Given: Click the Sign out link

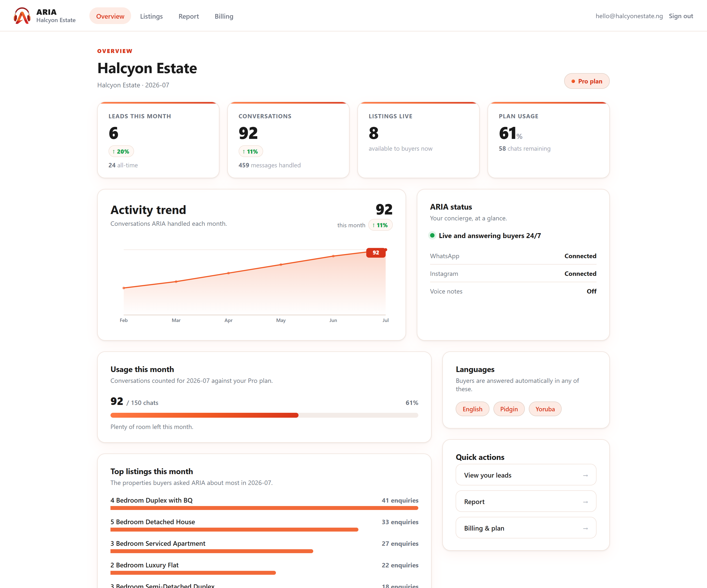Looking at the screenshot, I should [681, 16].
